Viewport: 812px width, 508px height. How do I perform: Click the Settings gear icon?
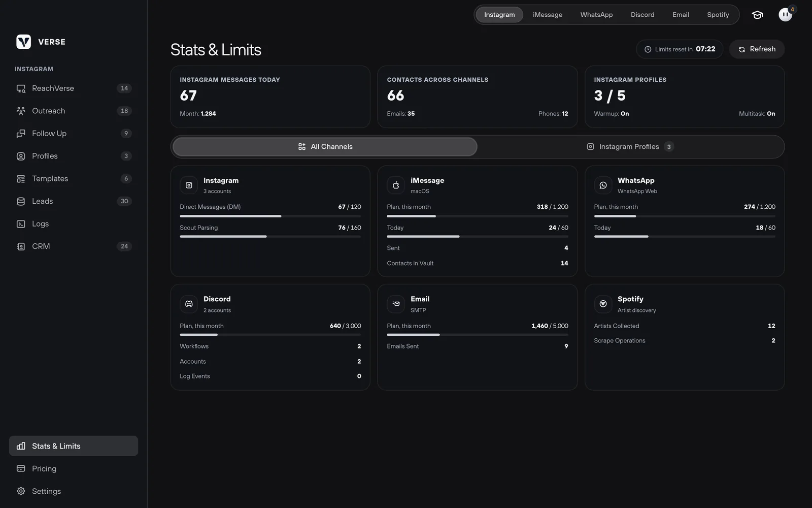click(x=21, y=491)
